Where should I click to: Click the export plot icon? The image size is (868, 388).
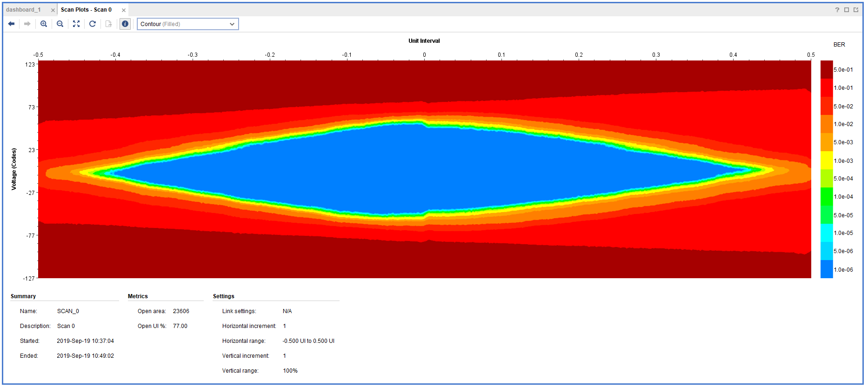pyautogui.click(x=109, y=24)
